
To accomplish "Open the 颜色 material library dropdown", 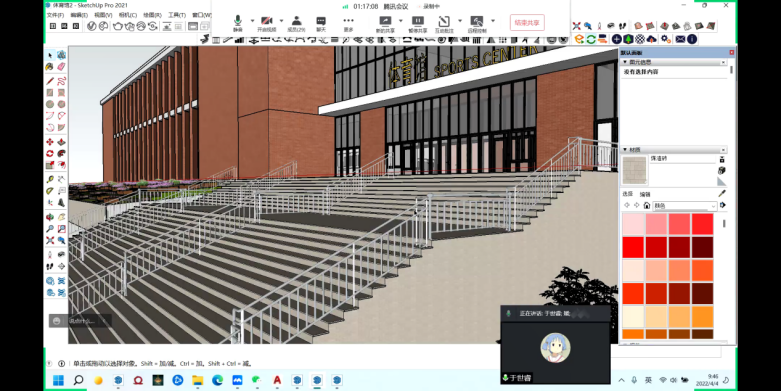I will (684, 206).
